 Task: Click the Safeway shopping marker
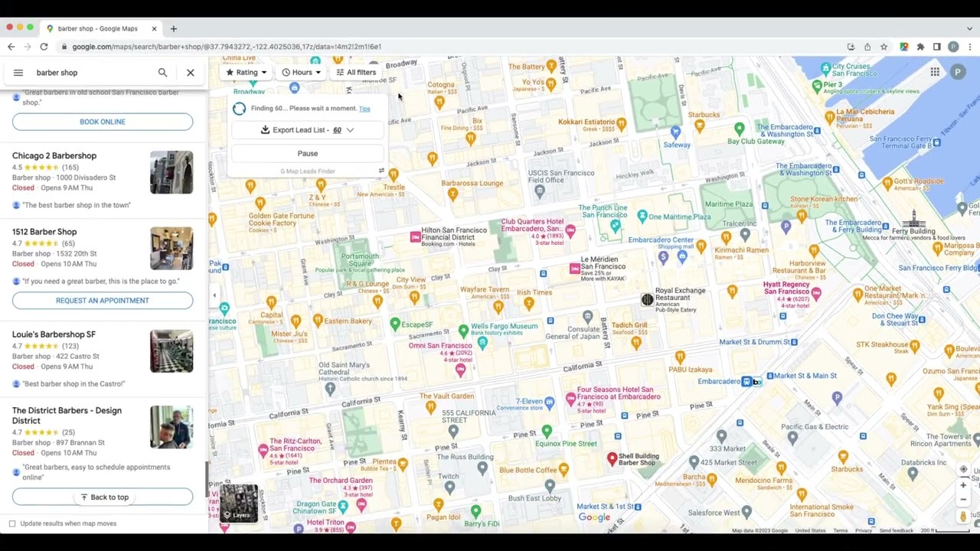tap(675, 132)
